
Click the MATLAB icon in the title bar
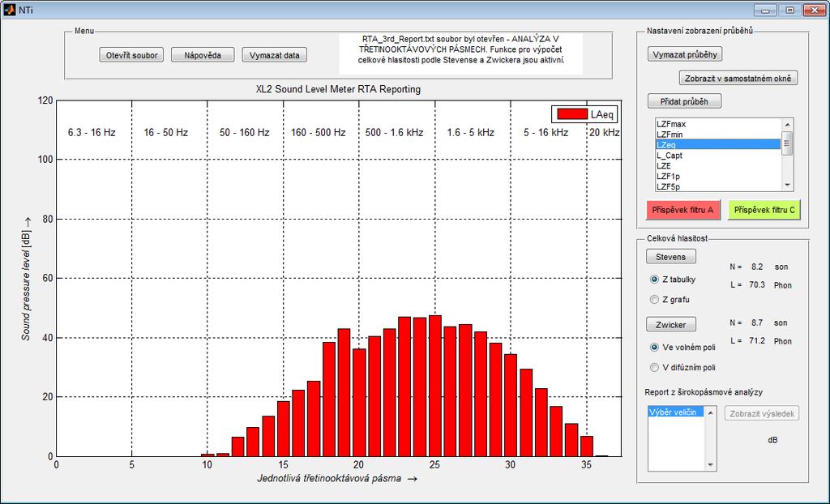tap(9, 10)
